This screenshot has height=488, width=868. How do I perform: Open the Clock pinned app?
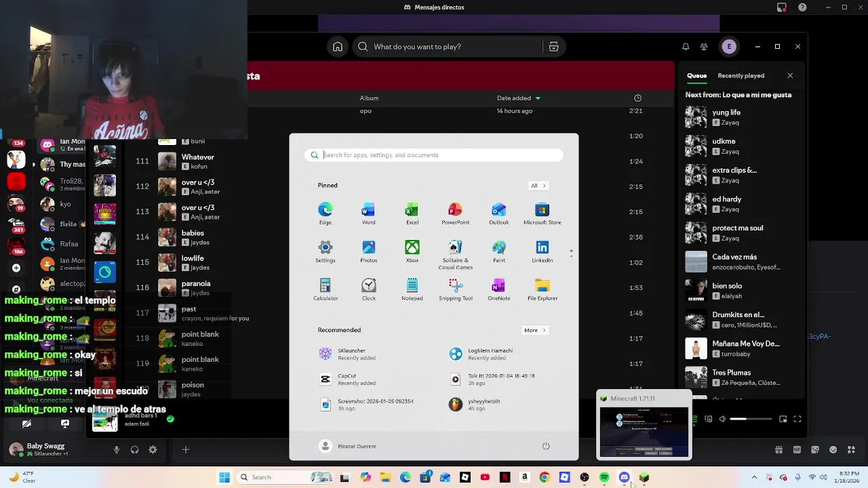coord(368,289)
